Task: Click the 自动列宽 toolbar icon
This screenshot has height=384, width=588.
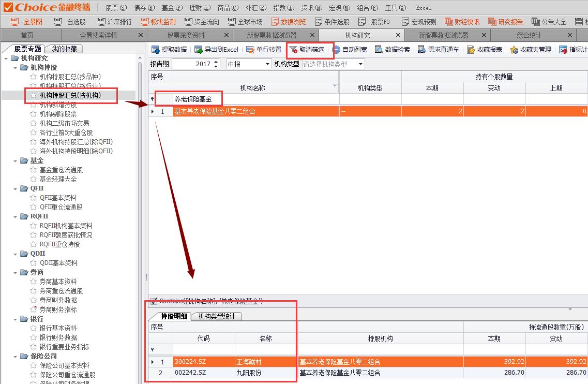Action: tap(337, 50)
